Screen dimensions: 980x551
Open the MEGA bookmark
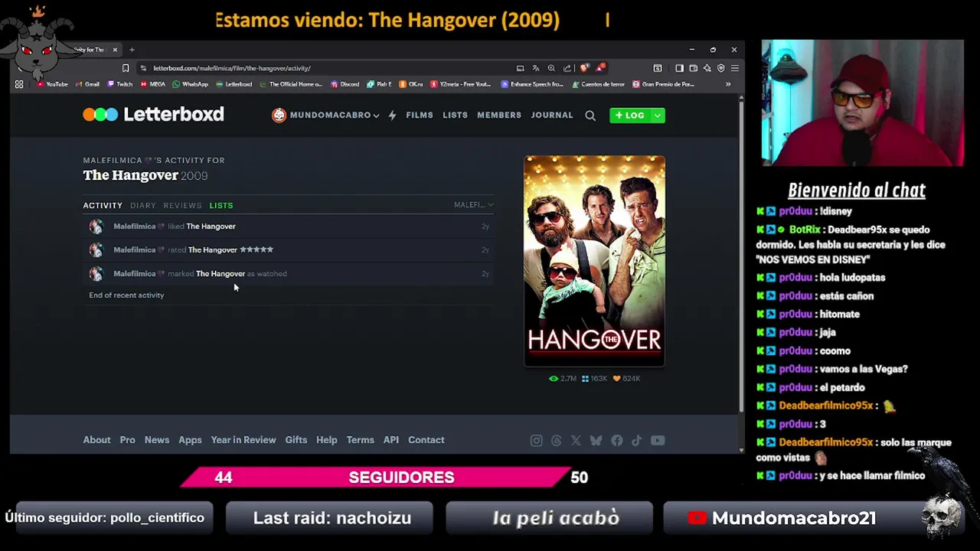click(x=153, y=84)
